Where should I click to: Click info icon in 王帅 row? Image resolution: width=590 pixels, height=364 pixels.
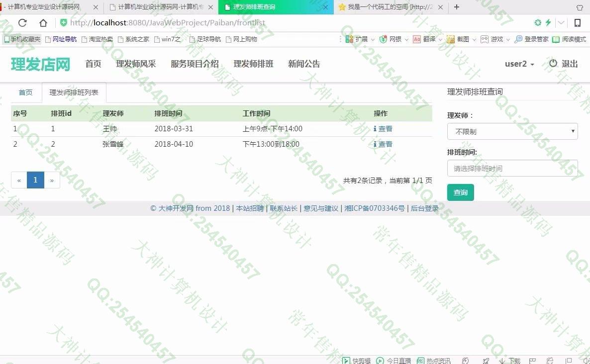pyautogui.click(x=375, y=129)
